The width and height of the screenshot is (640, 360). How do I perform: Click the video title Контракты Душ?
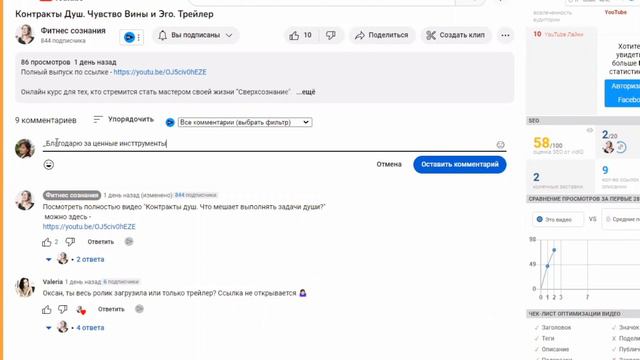[x=114, y=14]
